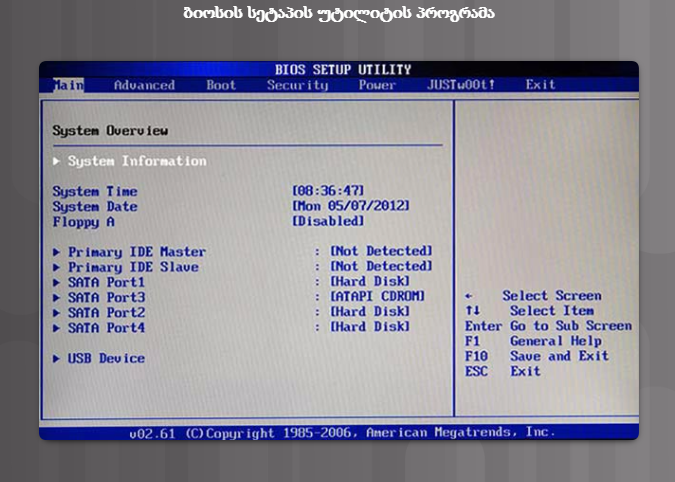Click the ATAPI CDROM value
This screenshot has width=675, height=482.
tap(377, 297)
